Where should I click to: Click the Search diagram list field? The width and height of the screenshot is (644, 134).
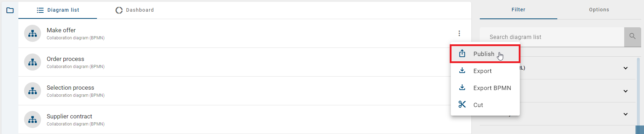coord(552,37)
